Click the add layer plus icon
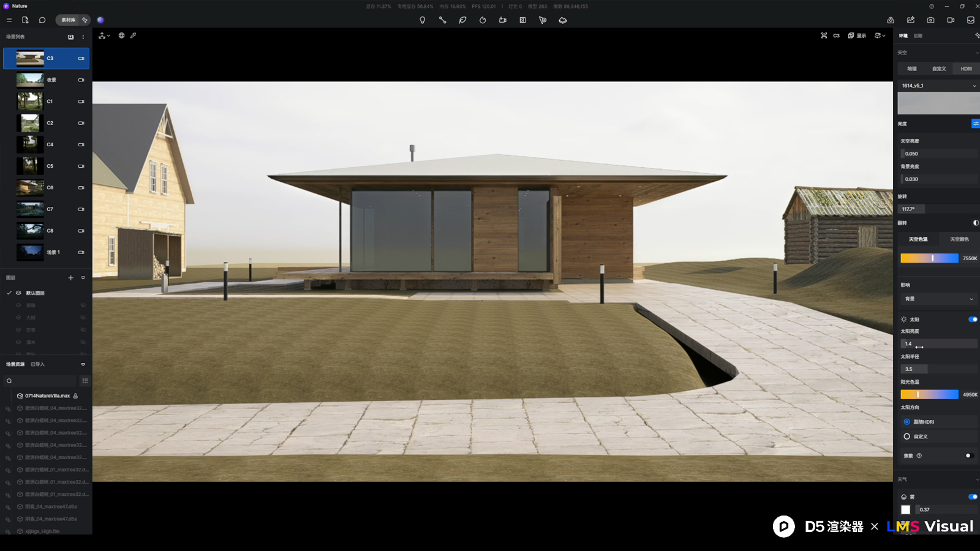Image resolution: width=980 pixels, height=551 pixels. click(x=70, y=278)
